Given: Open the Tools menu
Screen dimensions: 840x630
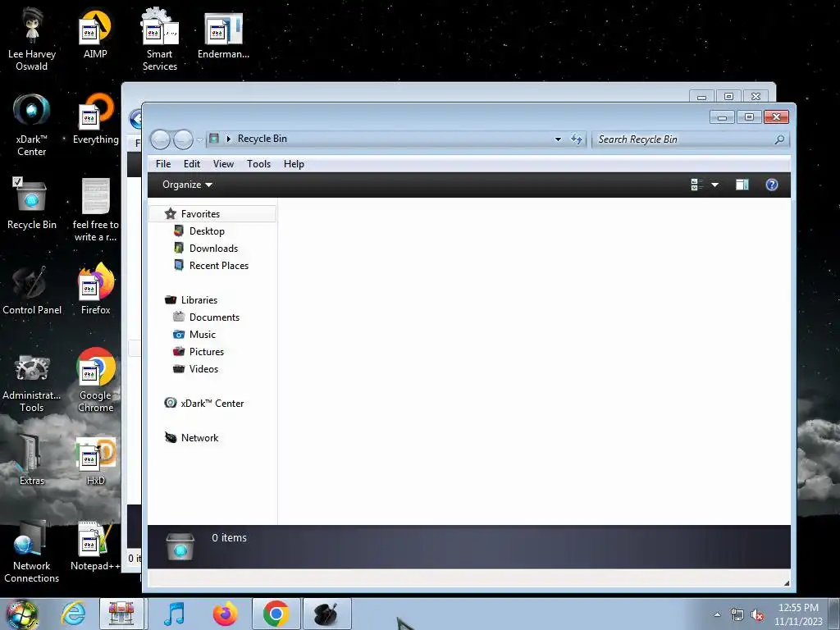Looking at the screenshot, I should pos(258,164).
